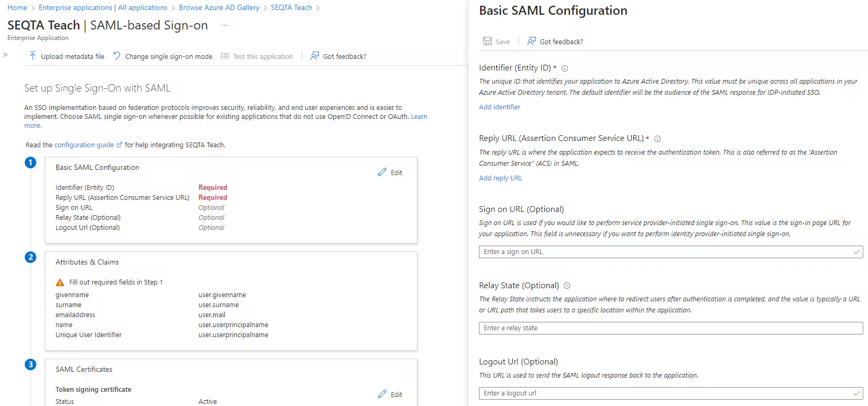The width and height of the screenshot is (868, 406).
Task: Click the Token signing certificate label
Action: 94,390
